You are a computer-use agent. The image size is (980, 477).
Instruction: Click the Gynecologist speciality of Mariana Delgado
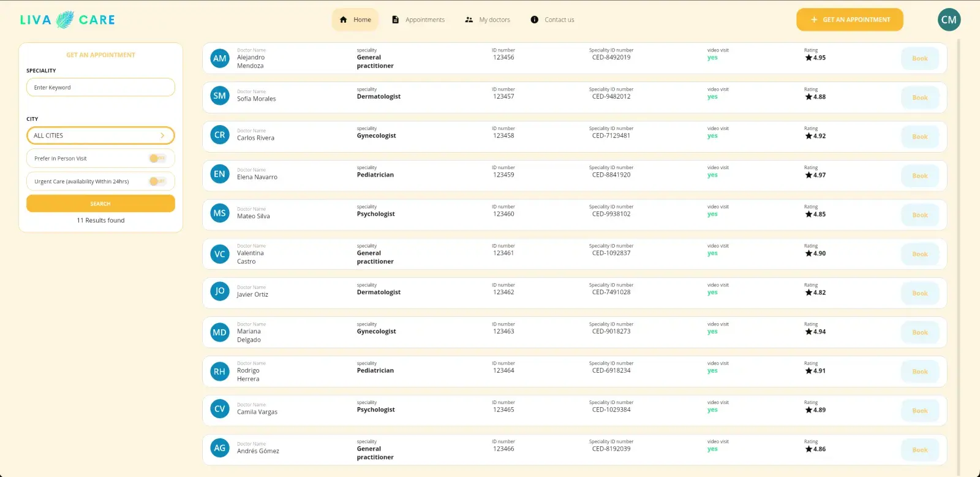(377, 332)
